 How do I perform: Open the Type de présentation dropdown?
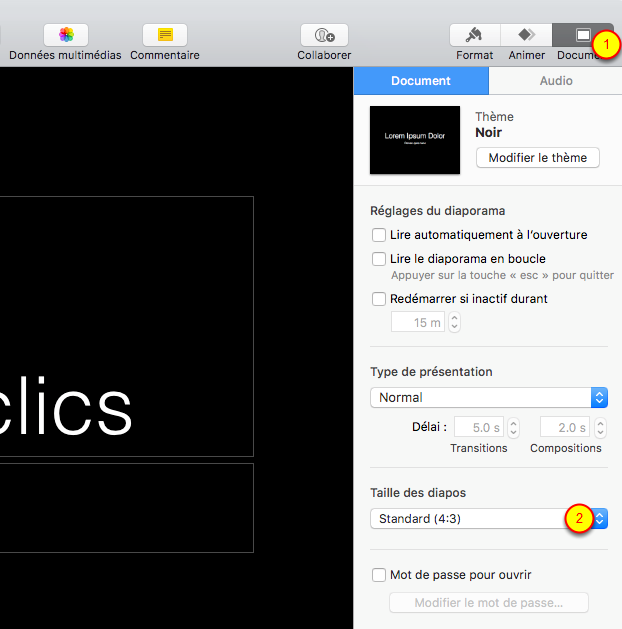tap(489, 397)
